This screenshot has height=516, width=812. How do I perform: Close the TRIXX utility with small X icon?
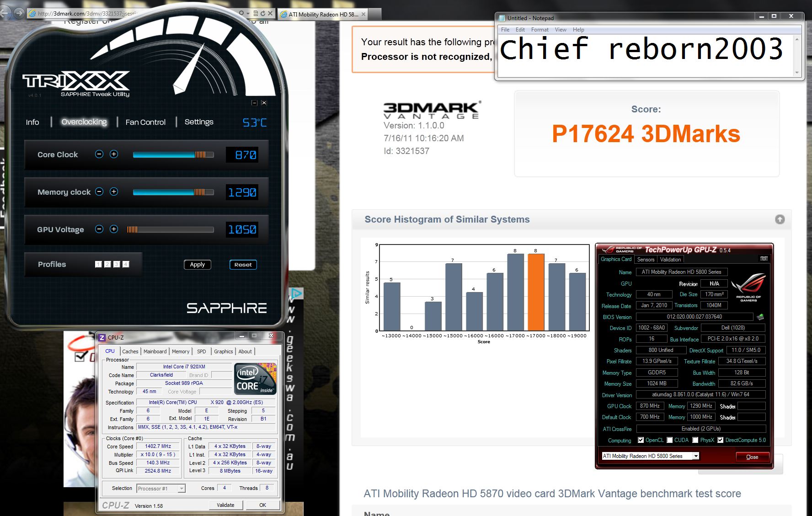click(x=264, y=103)
